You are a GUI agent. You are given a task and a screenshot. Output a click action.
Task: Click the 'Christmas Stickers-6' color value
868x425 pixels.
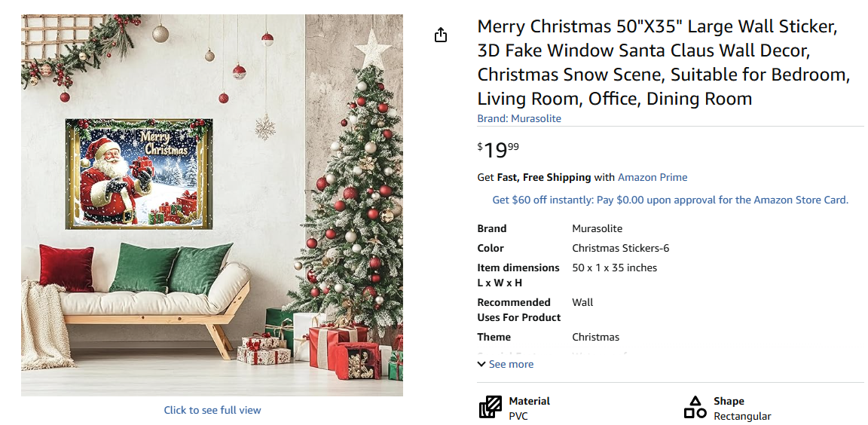point(620,248)
